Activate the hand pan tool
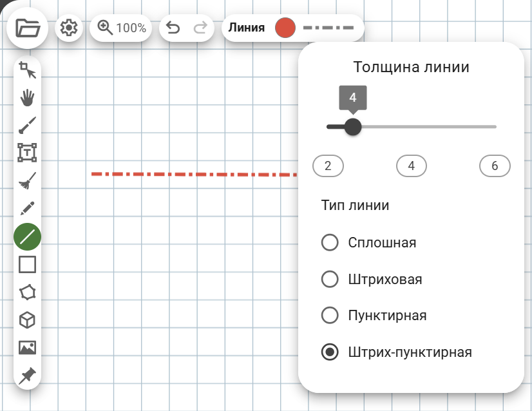The width and height of the screenshot is (532, 411). tap(27, 97)
